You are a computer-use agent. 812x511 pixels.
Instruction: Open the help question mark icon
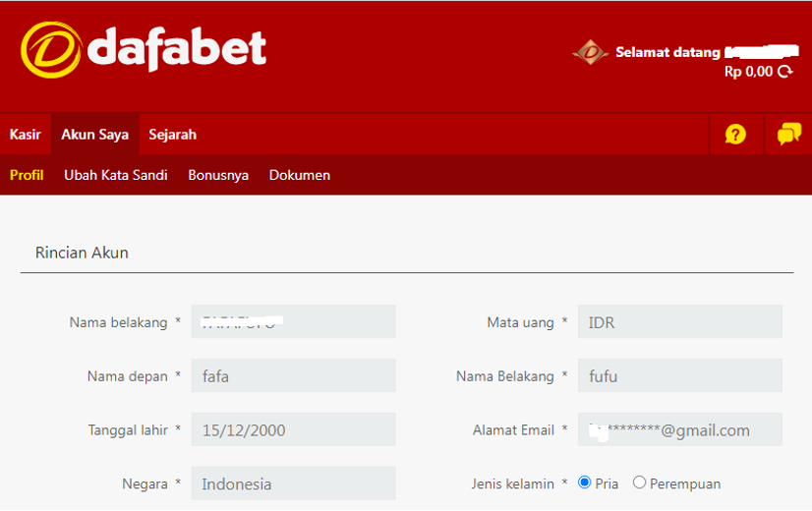tap(735, 134)
